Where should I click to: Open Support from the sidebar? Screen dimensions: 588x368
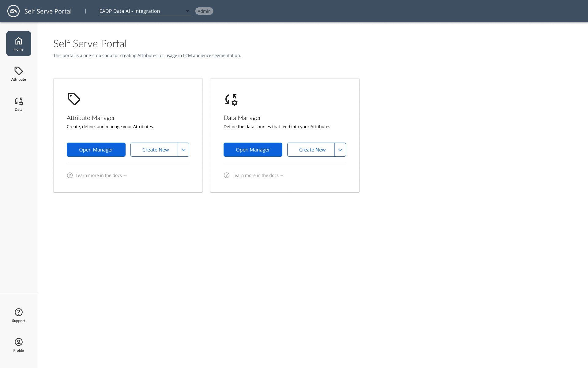pos(18,315)
